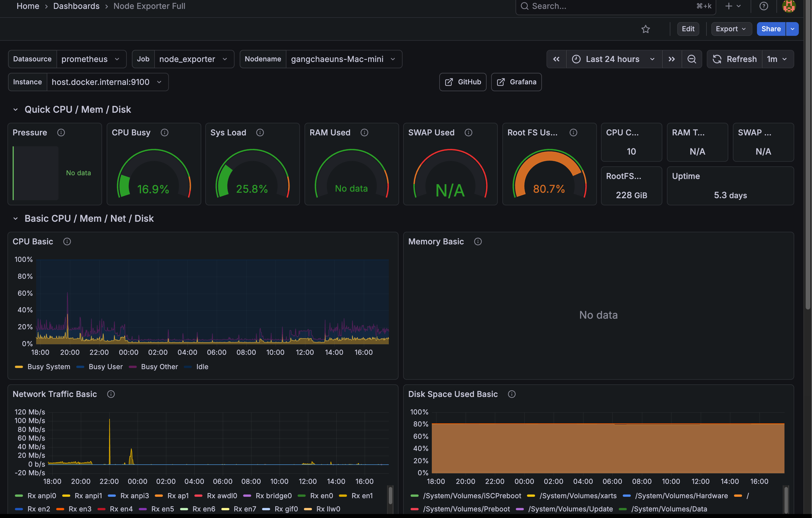Share this dashboard
Viewport: 812px width, 518px height.
[771, 29]
